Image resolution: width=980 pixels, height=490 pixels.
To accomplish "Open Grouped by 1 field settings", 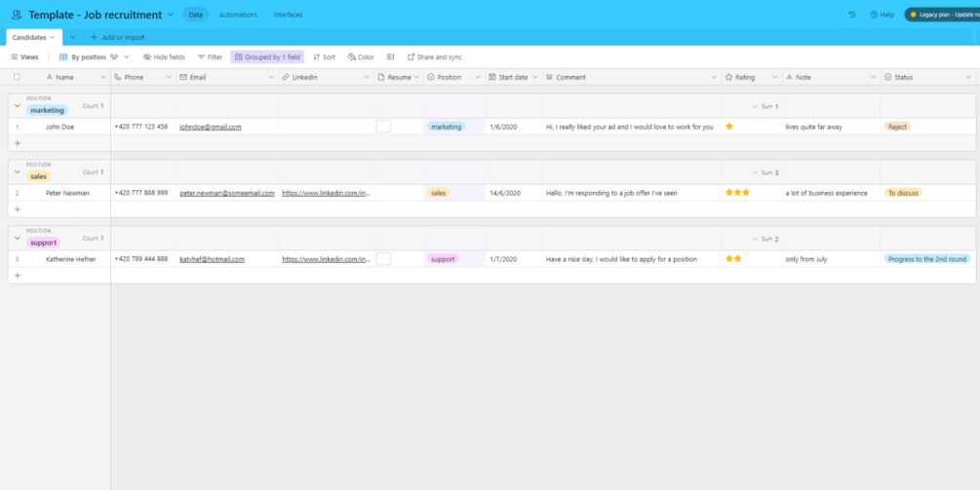I will (267, 57).
